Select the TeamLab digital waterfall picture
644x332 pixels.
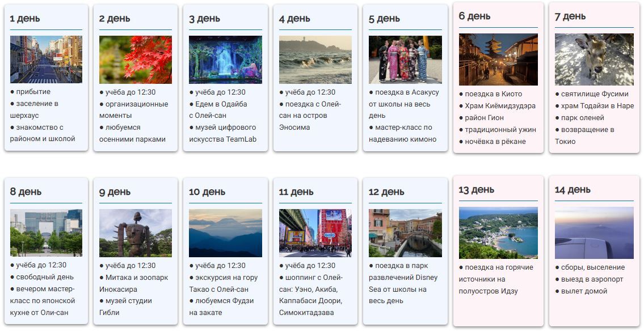(225, 60)
